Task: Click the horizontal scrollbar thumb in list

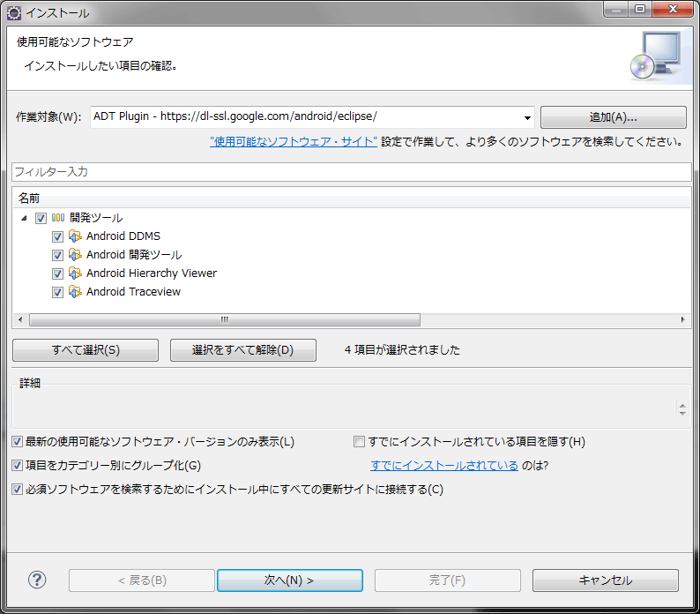Action: pos(225,319)
